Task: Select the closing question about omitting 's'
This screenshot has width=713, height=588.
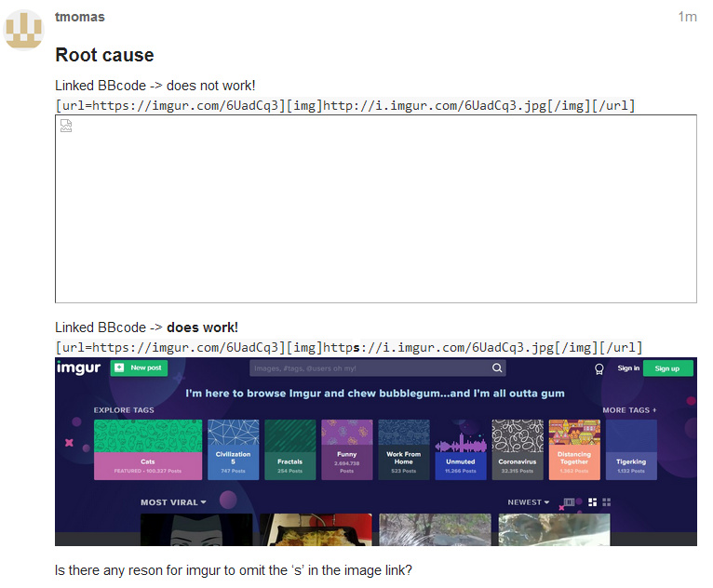Action: tap(234, 570)
